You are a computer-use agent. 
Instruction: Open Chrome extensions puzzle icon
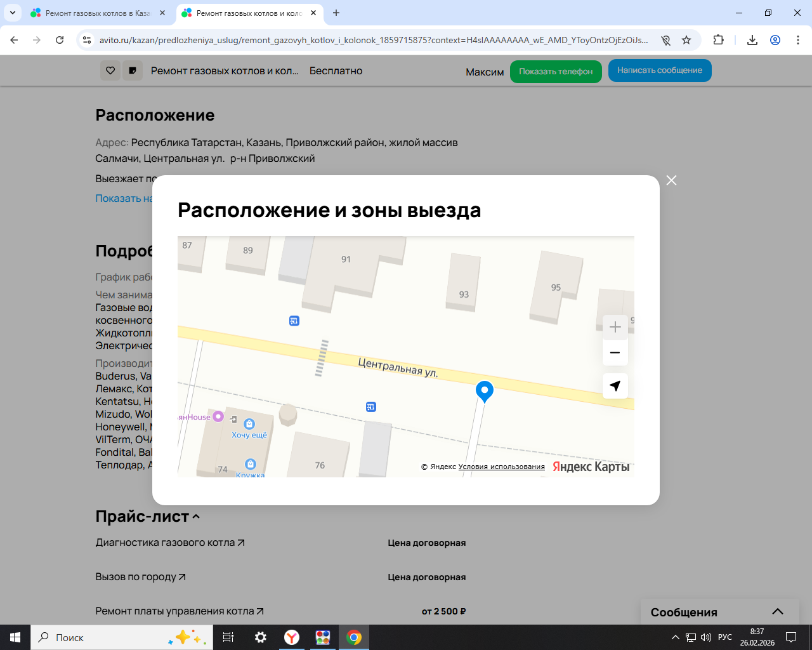(718, 40)
